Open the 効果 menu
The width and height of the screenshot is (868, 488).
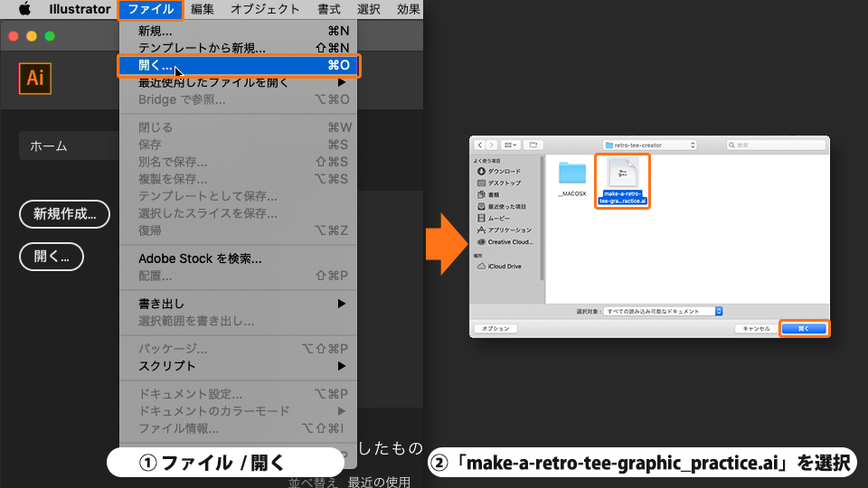point(409,9)
